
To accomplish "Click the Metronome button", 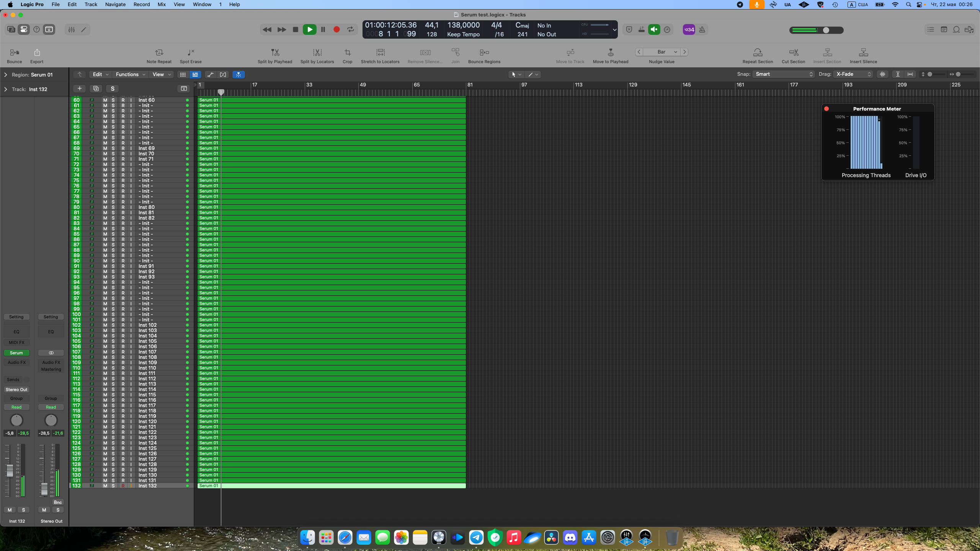I will tap(702, 29).
